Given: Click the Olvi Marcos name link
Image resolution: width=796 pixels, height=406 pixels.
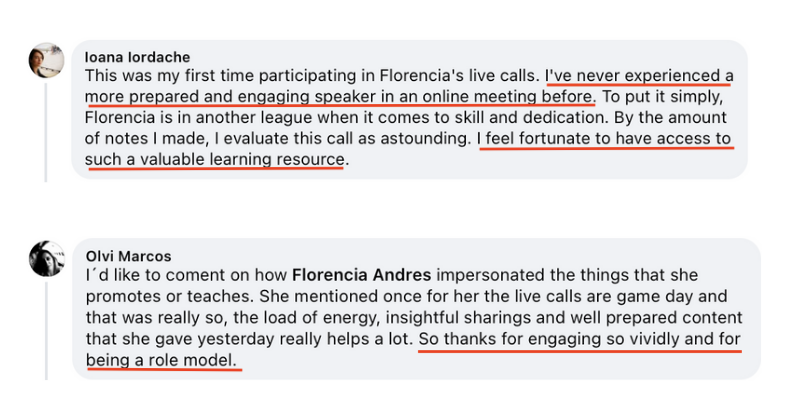Looking at the screenshot, I should click(128, 256).
